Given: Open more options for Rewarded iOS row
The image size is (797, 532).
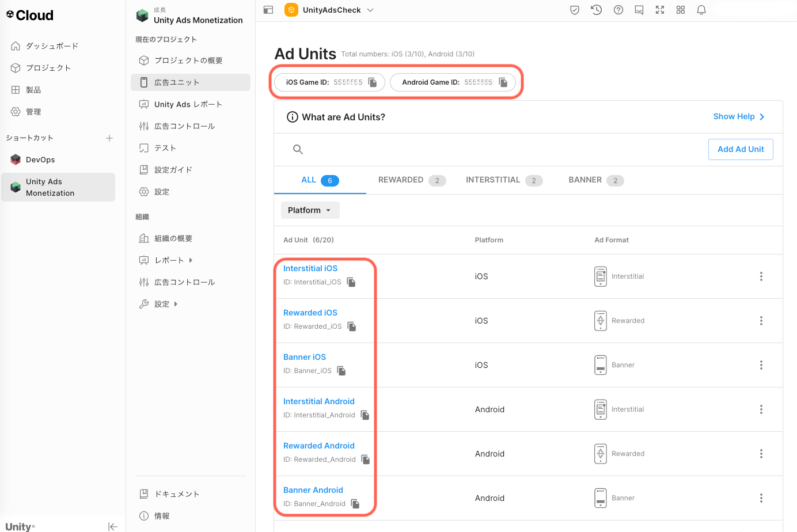Looking at the screenshot, I should point(761,321).
